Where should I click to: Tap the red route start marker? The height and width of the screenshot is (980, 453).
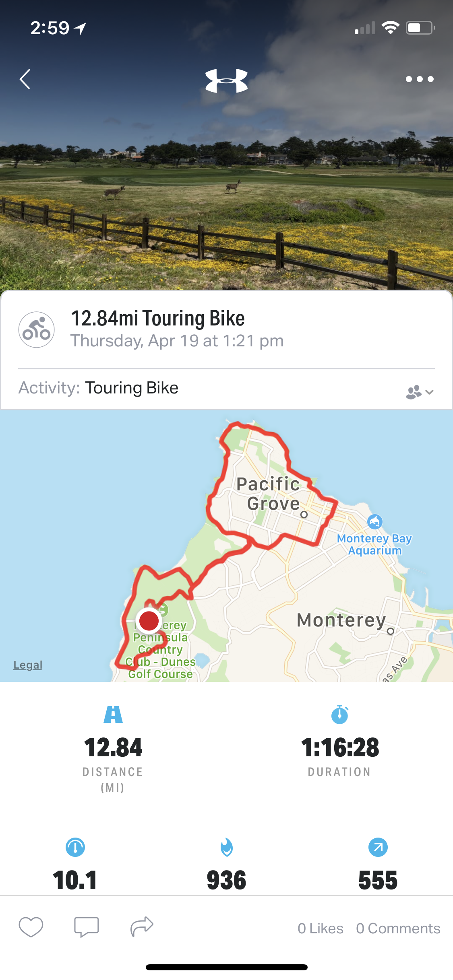click(149, 621)
